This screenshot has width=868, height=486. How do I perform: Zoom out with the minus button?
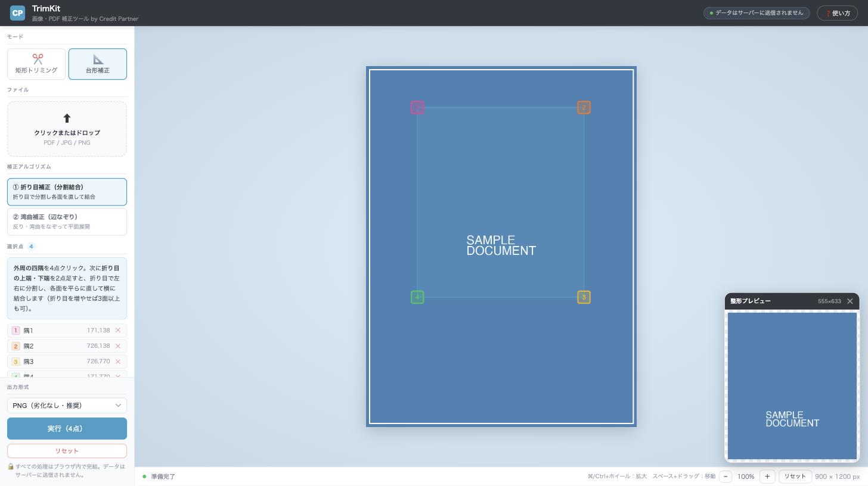726,476
